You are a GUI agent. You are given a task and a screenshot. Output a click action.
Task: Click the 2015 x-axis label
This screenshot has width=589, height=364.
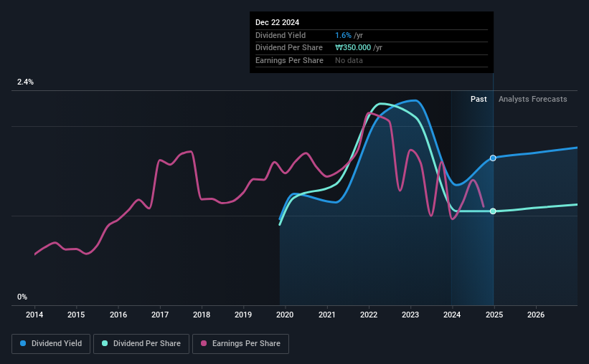[76, 315]
